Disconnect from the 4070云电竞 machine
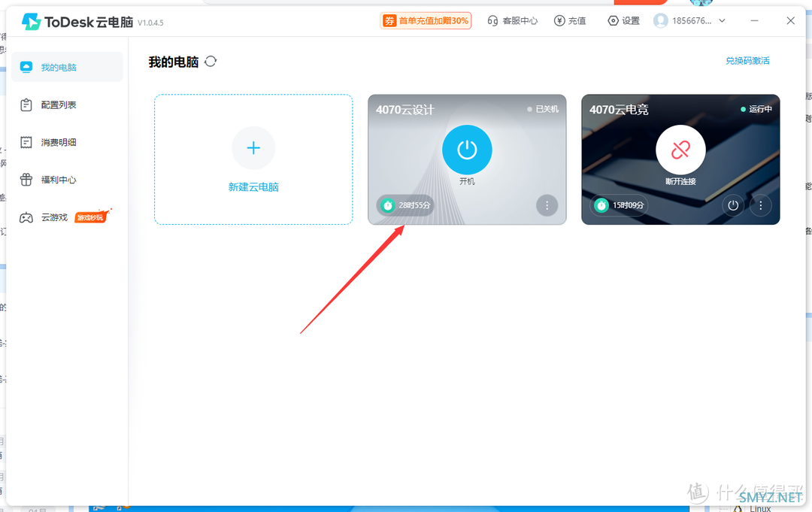This screenshot has width=812, height=512. [x=680, y=150]
